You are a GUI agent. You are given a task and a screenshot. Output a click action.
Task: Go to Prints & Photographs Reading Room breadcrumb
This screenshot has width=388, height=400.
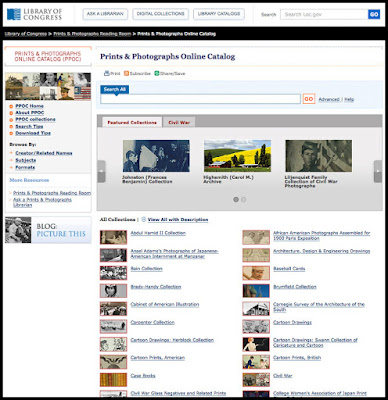click(92, 34)
